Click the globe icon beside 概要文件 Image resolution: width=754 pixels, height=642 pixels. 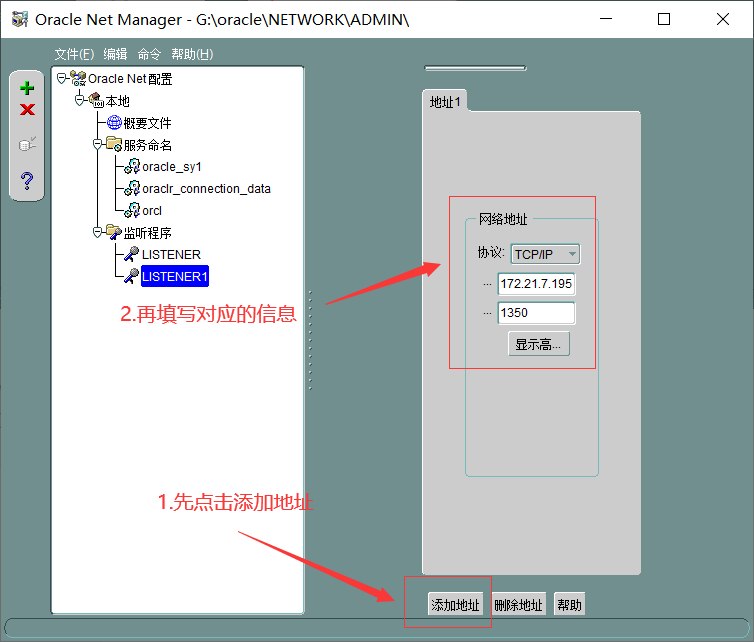pos(114,123)
